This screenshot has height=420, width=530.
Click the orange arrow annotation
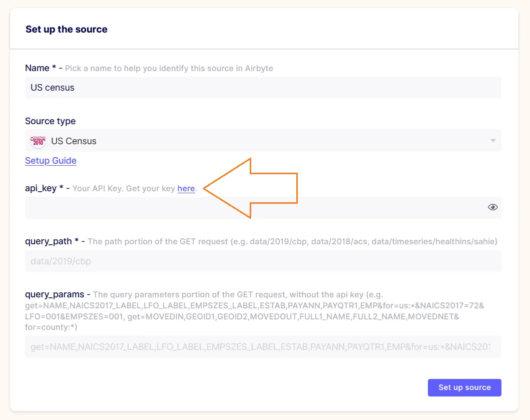[x=251, y=188]
